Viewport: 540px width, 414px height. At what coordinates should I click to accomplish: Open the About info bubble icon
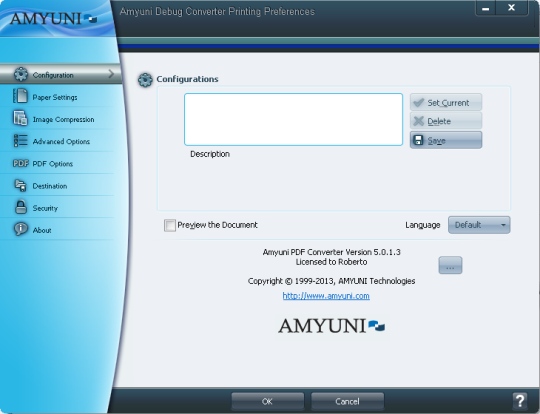coord(21,229)
